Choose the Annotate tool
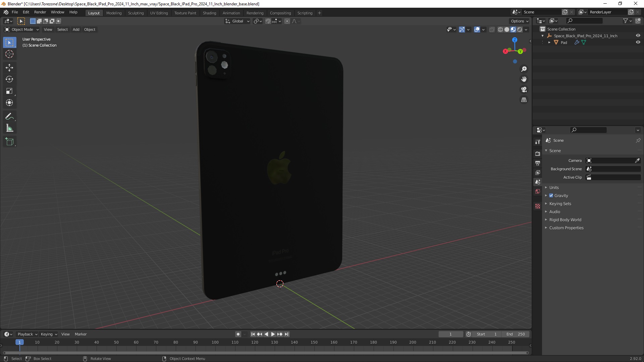This screenshot has width=644, height=362. tap(9, 117)
